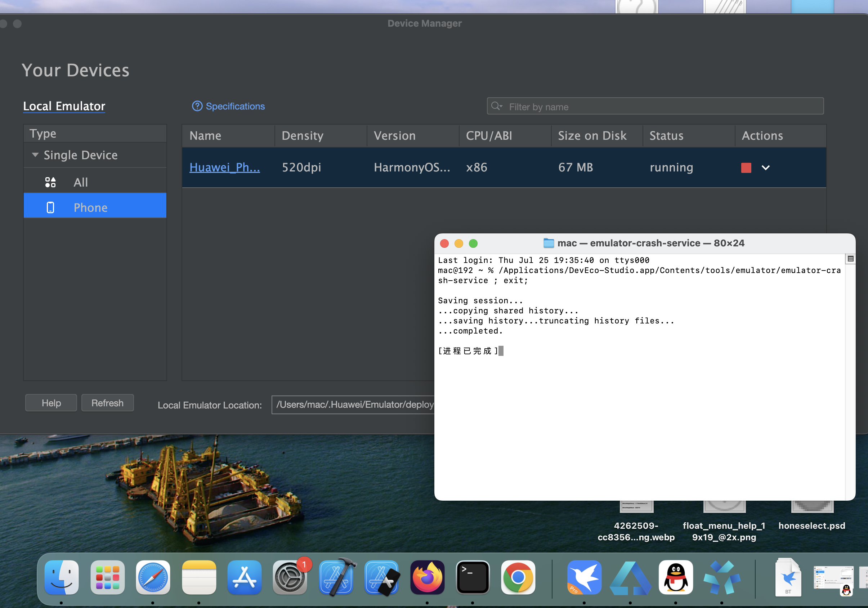Viewport: 868px width, 608px height.
Task: Click the Help button
Action: click(x=51, y=403)
